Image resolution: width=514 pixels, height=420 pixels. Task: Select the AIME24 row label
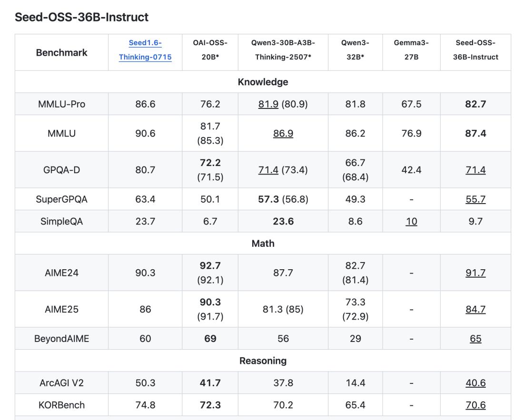click(x=61, y=273)
